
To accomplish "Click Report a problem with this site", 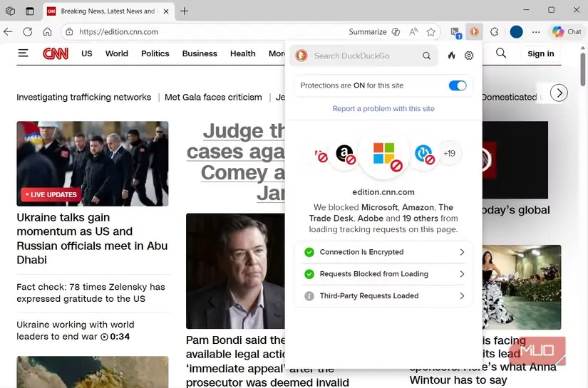I will (x=383, y=109).
